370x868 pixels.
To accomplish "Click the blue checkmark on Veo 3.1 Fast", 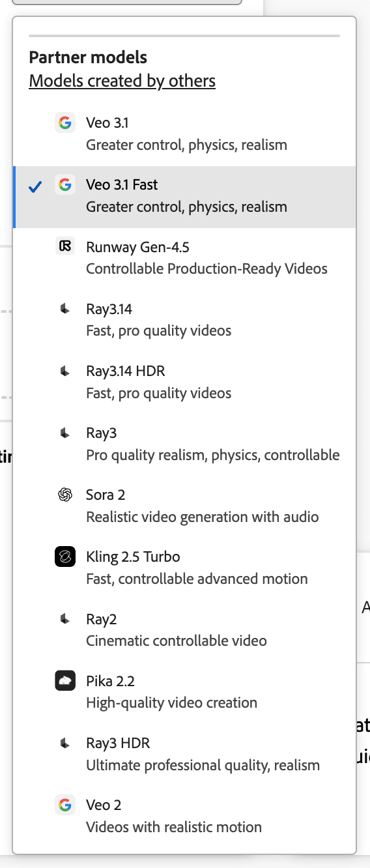I will coord(35,187).
